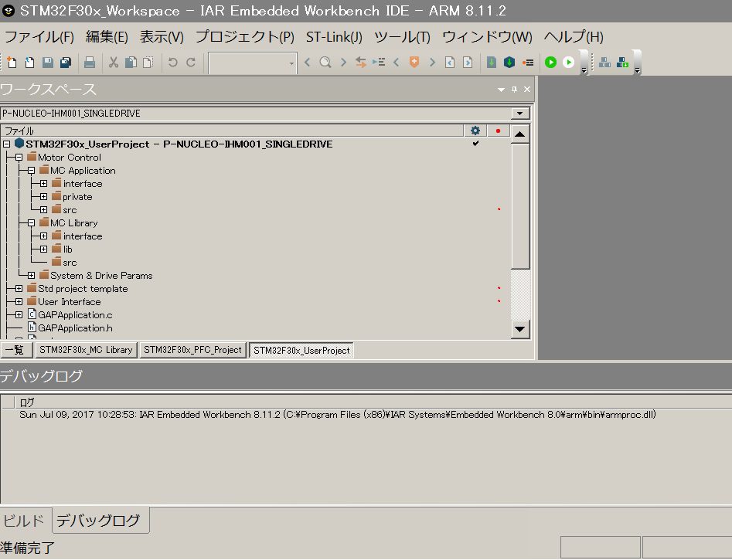Collapse the Motor Control folder
732x560 pixels.
pyautogui.click(x=19, y=158)
